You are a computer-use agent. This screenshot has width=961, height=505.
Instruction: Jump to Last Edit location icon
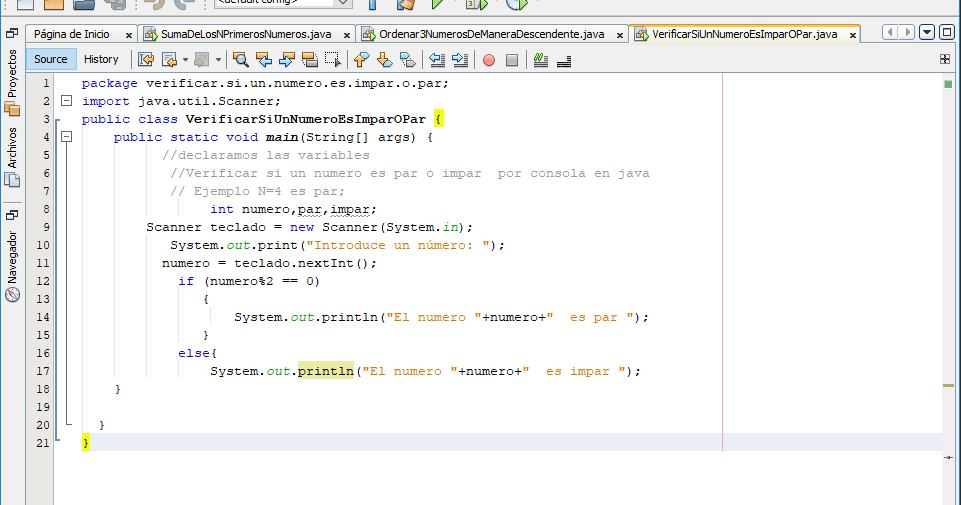(146, 59)
